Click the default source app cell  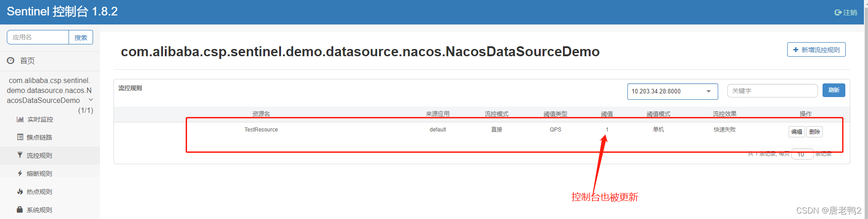(x=438, y=130)
